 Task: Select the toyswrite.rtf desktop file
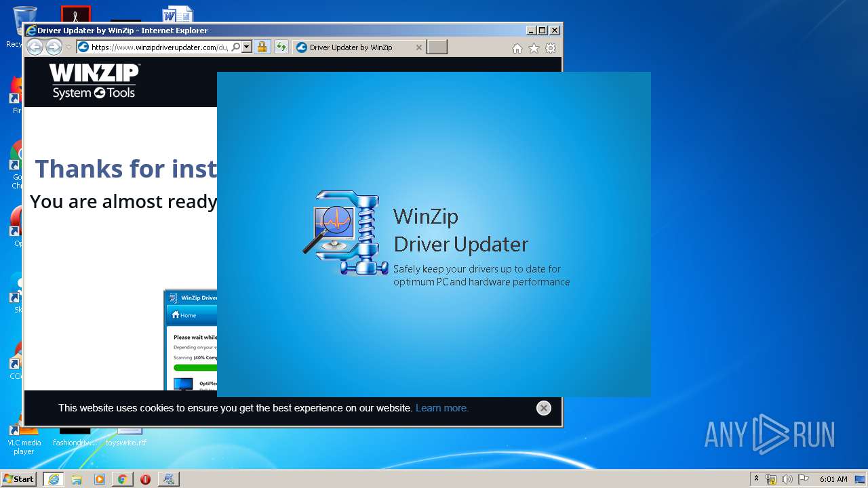tap(126, 436)
